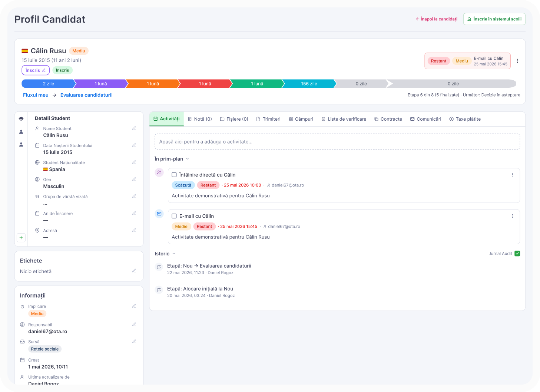Edit Student Naționalitate using its pencil icon
The height and width of the screenshot is (392, 540).
134,163
